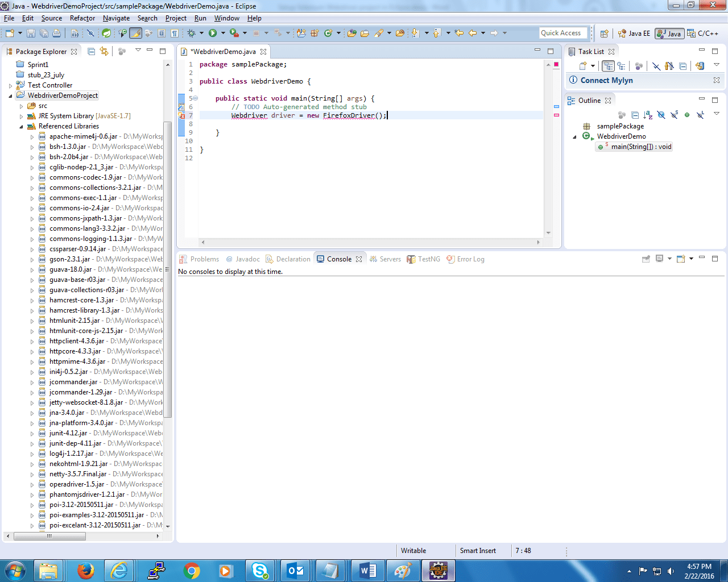Toggle Hide Static Fields and Methods in Outline
Viewport: 728px width, 582px height.
pyautogui.click(x=674, y=115)
